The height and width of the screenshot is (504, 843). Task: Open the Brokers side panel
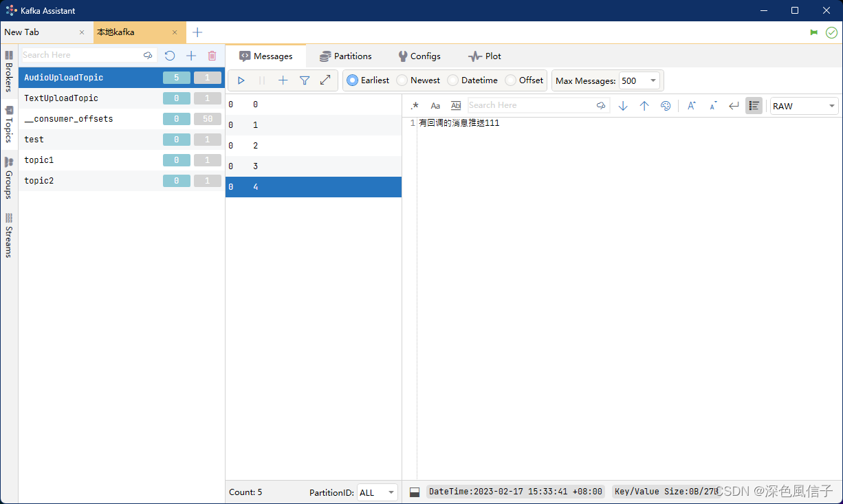pos(9,71)
